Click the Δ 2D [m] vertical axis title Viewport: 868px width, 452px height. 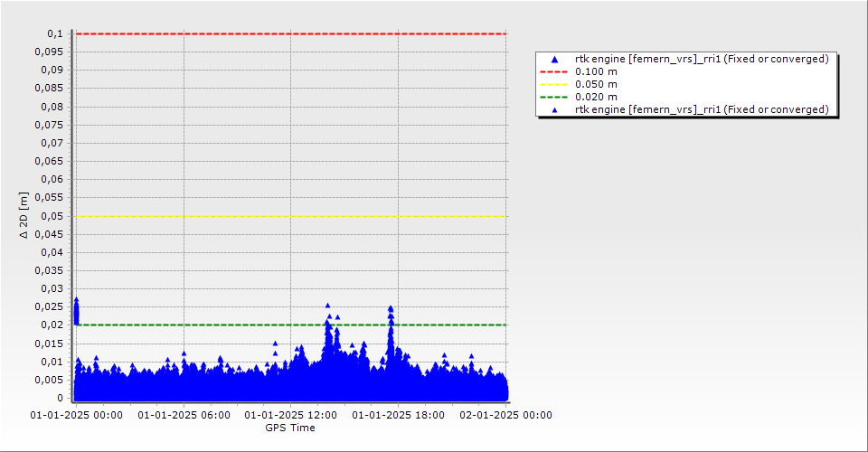point(24,215)
